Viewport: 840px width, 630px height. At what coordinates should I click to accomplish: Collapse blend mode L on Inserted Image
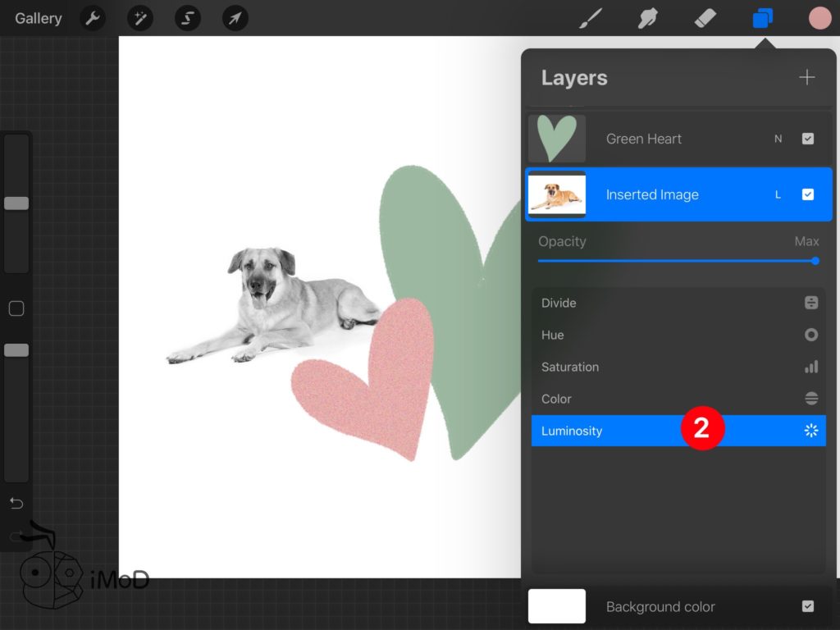(778, 194)
